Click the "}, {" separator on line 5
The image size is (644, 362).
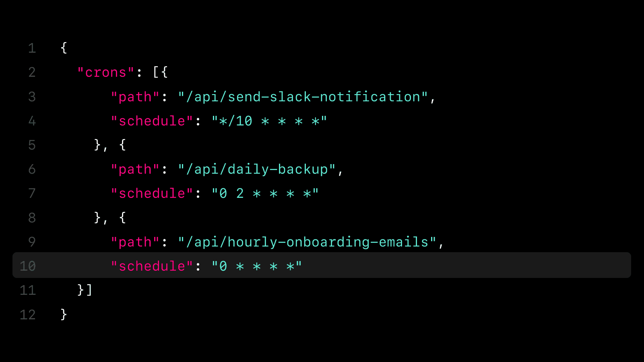110,145
